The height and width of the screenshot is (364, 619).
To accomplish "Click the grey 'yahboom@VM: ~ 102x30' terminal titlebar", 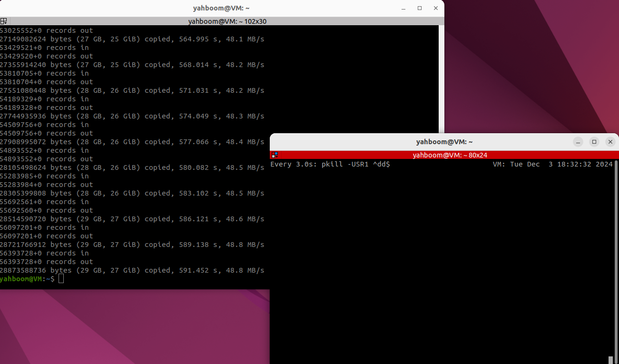I will (x=227, y=21).
